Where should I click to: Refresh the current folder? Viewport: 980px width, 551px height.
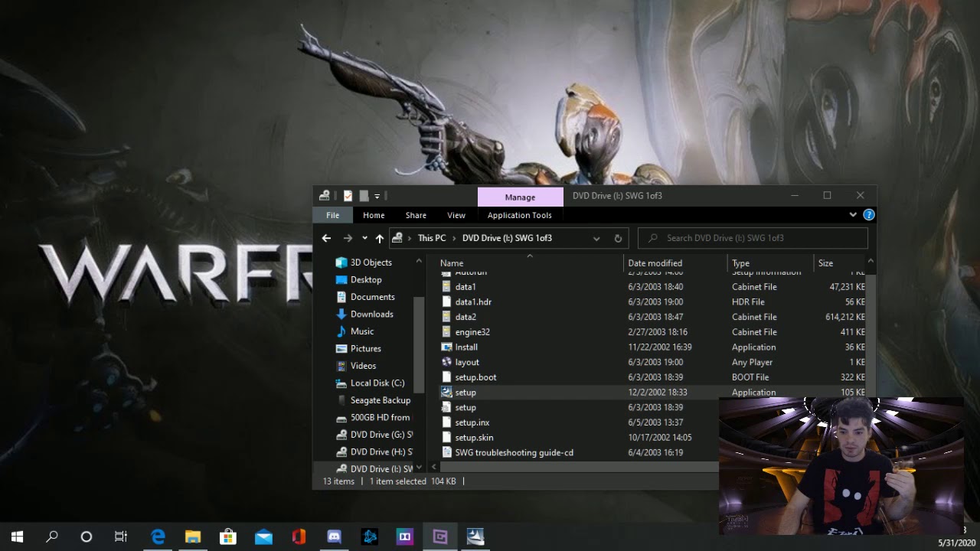pyautogui.click(x=618, y=238)
